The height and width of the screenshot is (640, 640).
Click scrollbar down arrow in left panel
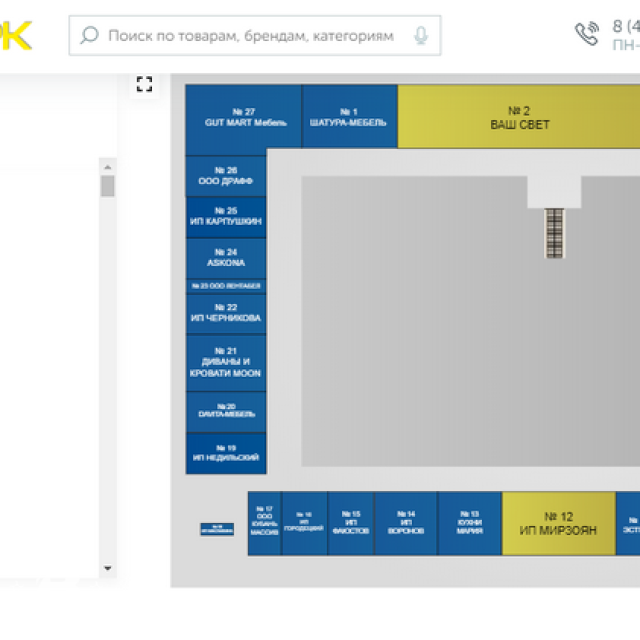(x=108, y=568)
